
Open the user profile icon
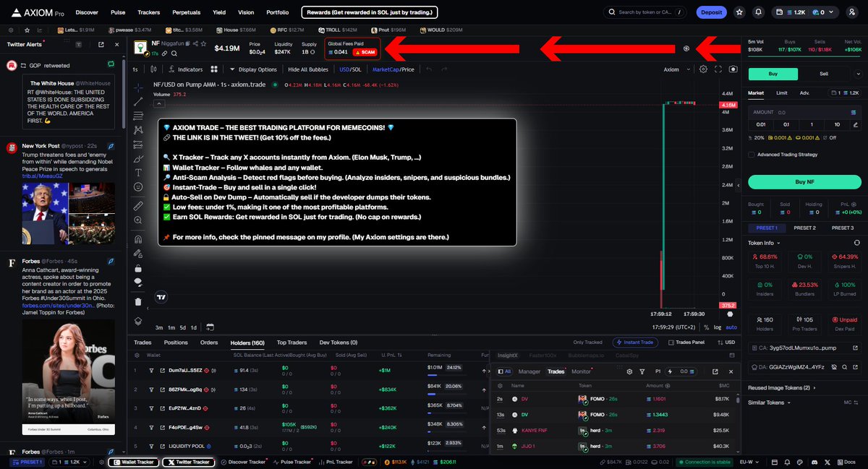click(x=851, y=12)
